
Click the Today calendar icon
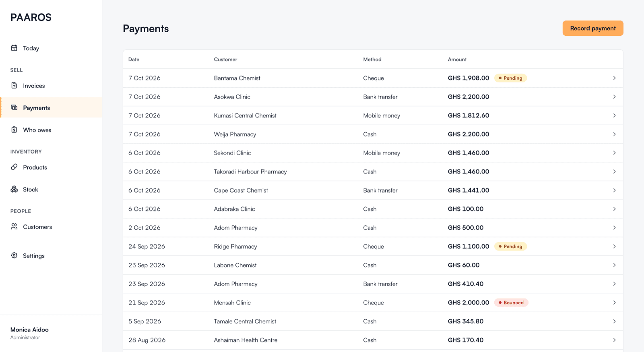tap(14, 48)
